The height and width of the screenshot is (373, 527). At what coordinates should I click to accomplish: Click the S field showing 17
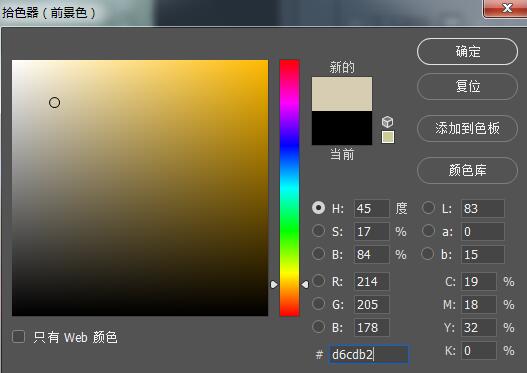pyautogui.click(x=371, y=232)
